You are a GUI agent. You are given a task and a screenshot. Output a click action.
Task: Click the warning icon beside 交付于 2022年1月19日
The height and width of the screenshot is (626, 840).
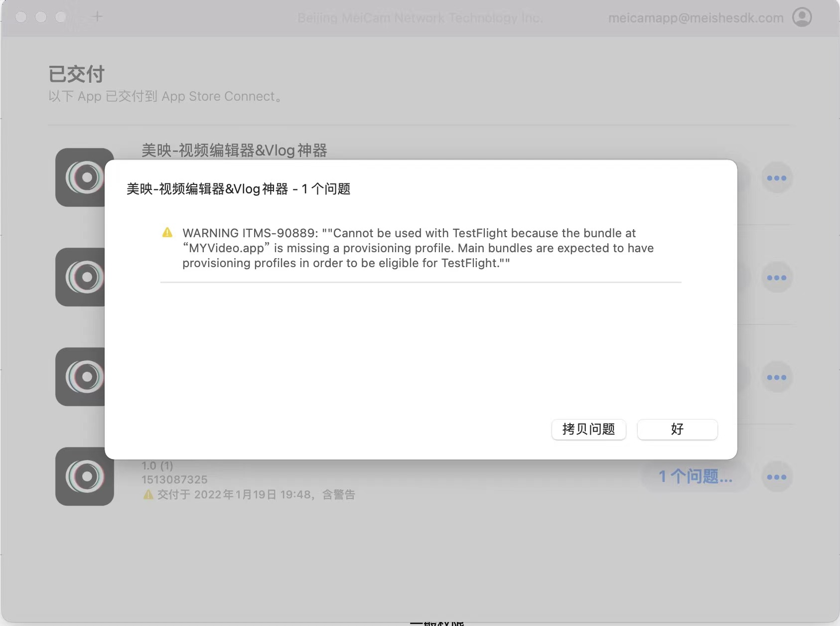[x=148, y=494]
